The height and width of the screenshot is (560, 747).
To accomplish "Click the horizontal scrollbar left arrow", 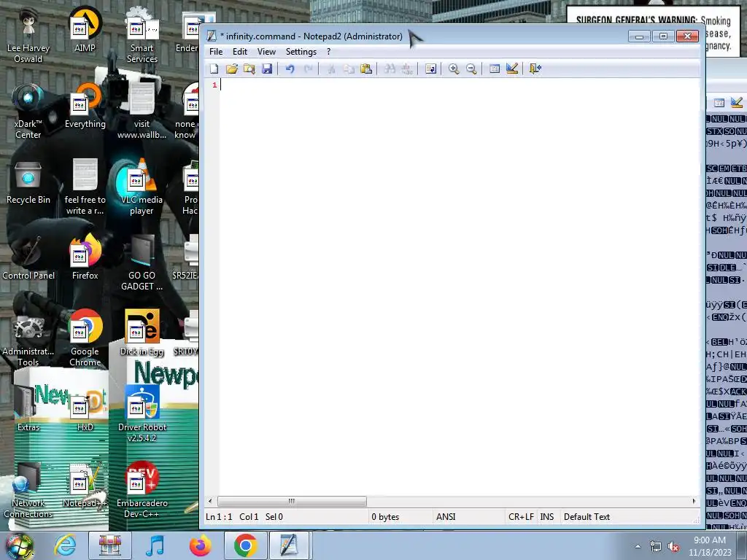I will pos(210,501).
